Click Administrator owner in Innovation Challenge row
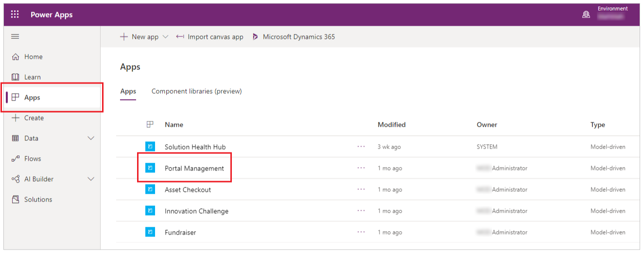Screen dimensions: 644x253 [x=509, y=211]
